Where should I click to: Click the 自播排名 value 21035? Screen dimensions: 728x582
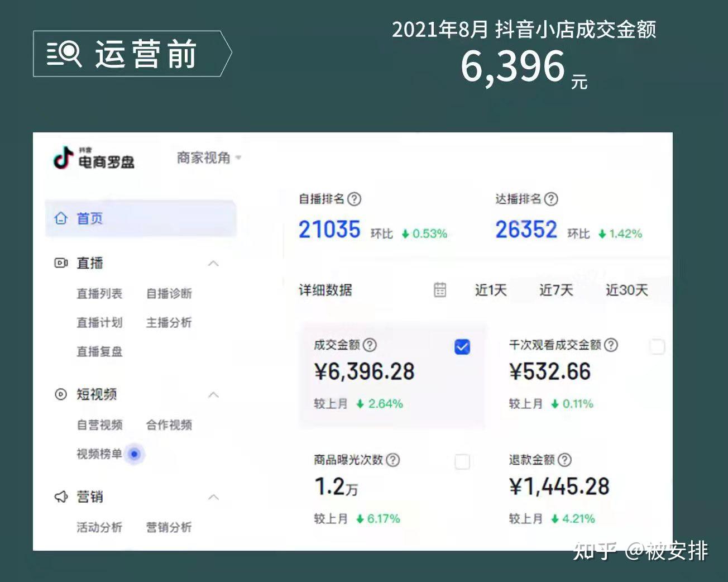(x=329, y=230)
